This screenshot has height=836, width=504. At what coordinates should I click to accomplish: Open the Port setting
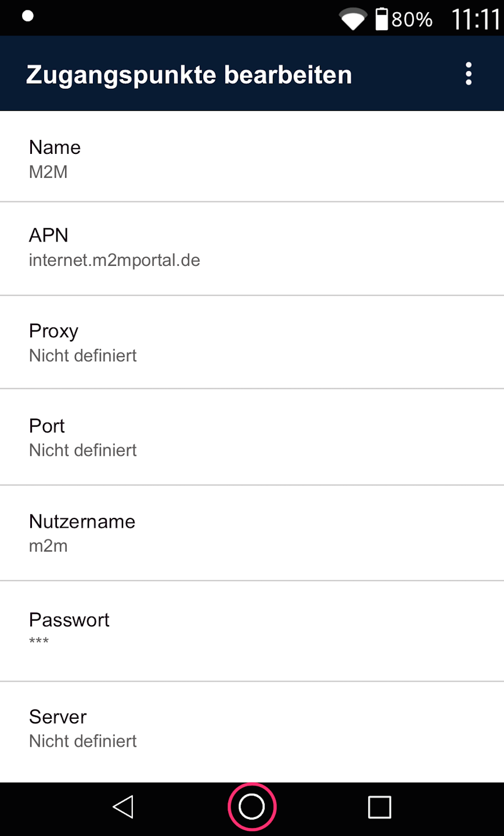(252, 437)
